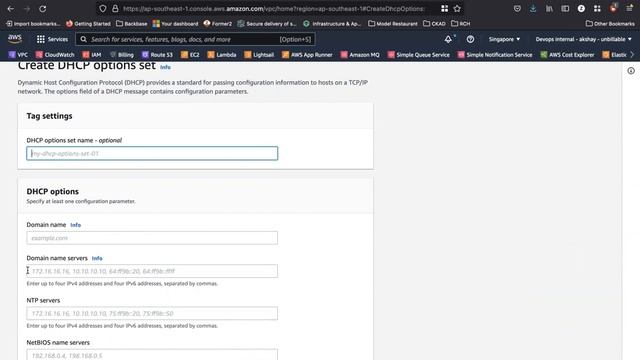The width and height of the screenshot is (640, 360).
Task: Open the library bookshelf icon
Action: 549,9
